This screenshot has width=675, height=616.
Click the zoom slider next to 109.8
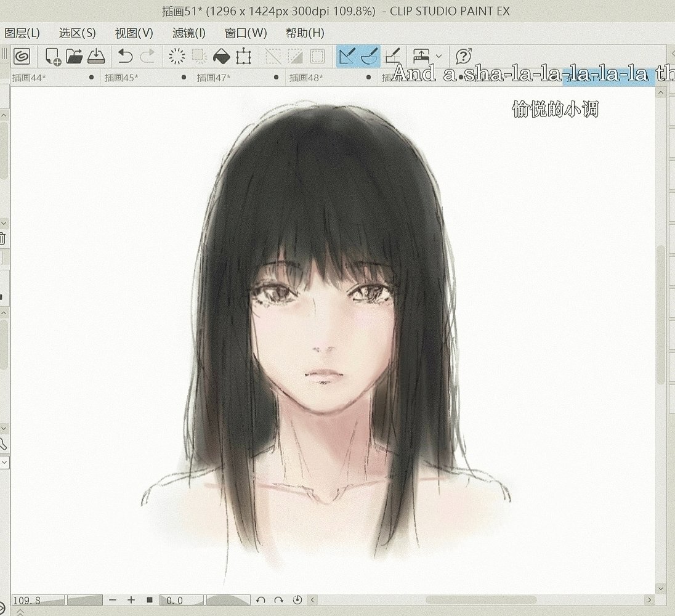[x=84, y=600]
